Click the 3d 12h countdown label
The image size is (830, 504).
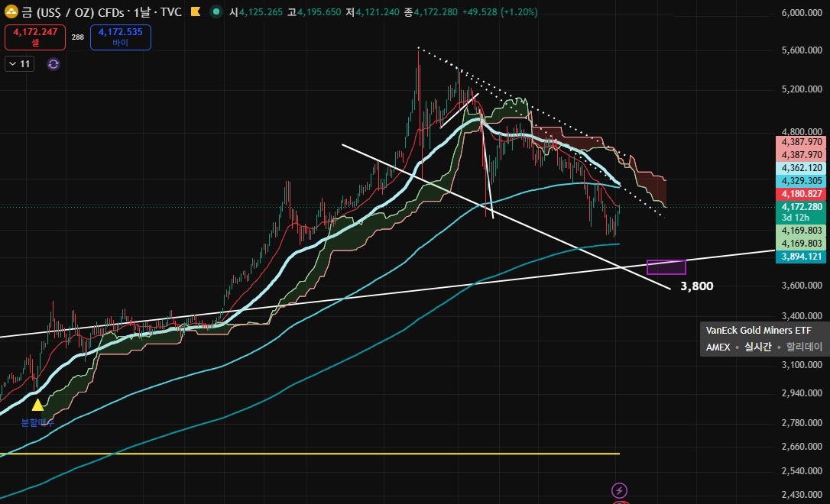(795, 218)
